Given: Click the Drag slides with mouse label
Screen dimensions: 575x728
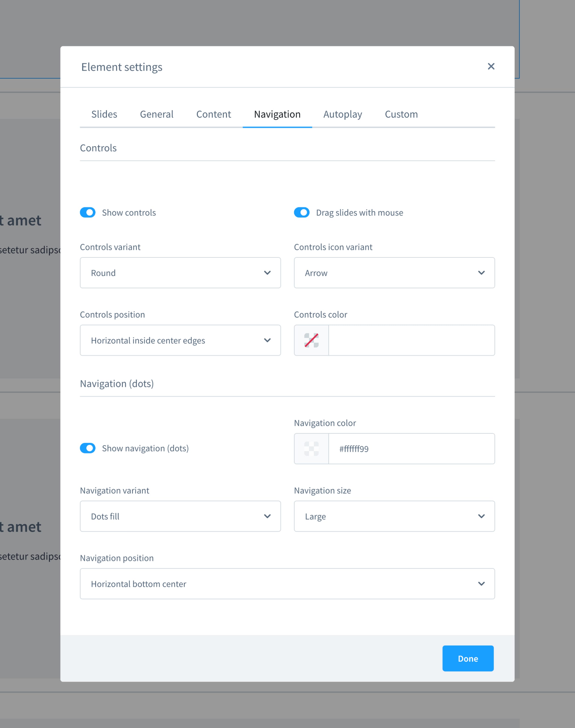Looking at the screenshot, I should [359, 213].
